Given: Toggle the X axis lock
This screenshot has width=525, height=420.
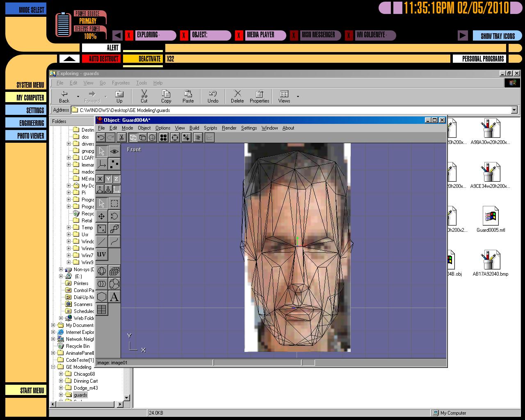Looking at the screenshot, I should (x=100, y=179).
